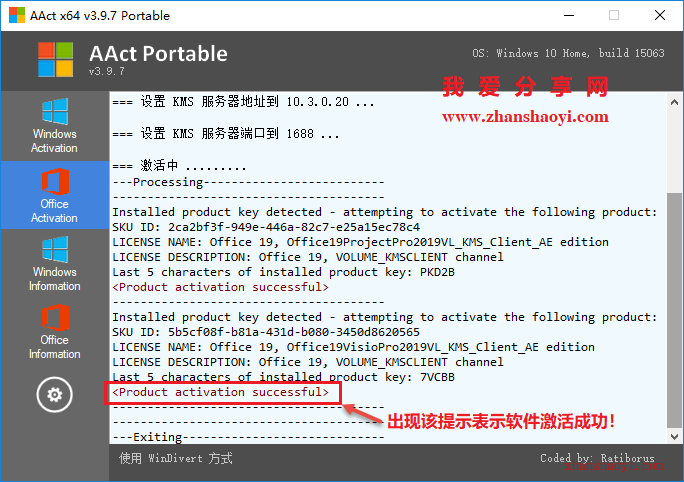Click the AAct title bar app icon
The width and height of the screenshot is (684, 482).
[x=17, y=15]
